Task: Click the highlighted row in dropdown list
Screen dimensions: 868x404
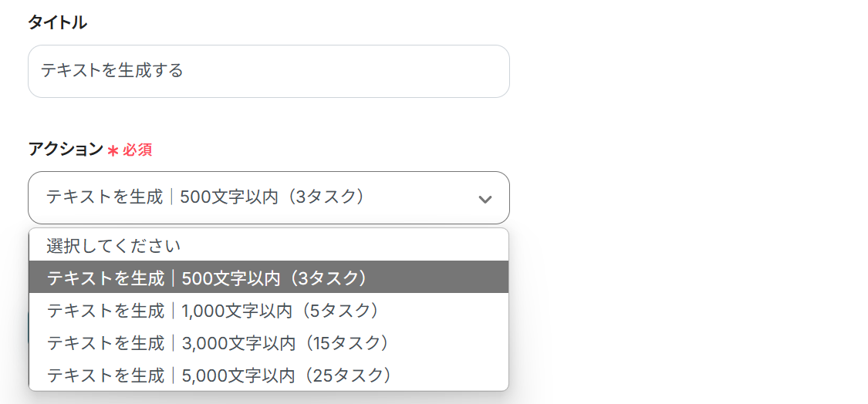Action: click(x=432, y=278)
